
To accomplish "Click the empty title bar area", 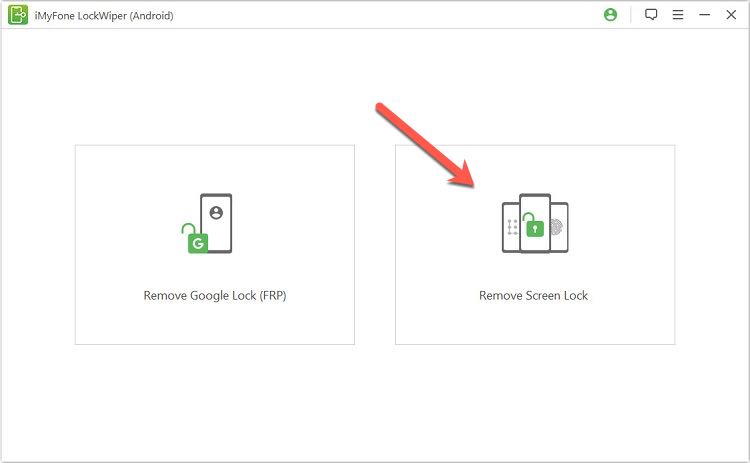I will point(400,15).
